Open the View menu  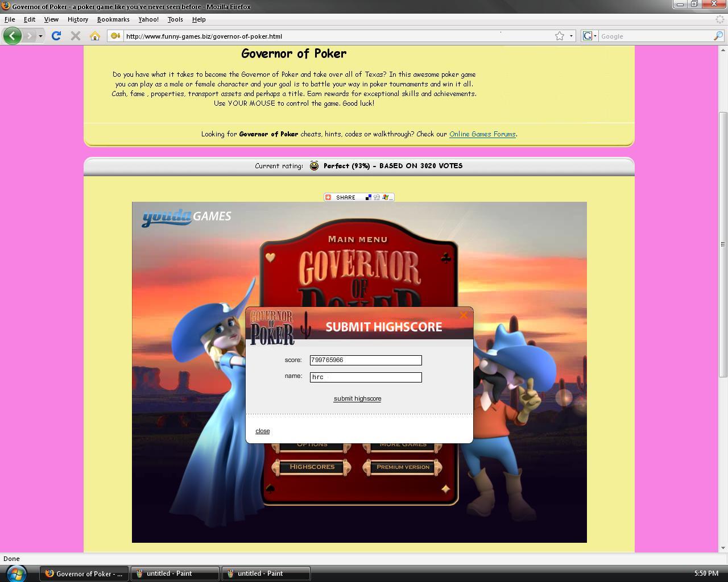[51, 19]
